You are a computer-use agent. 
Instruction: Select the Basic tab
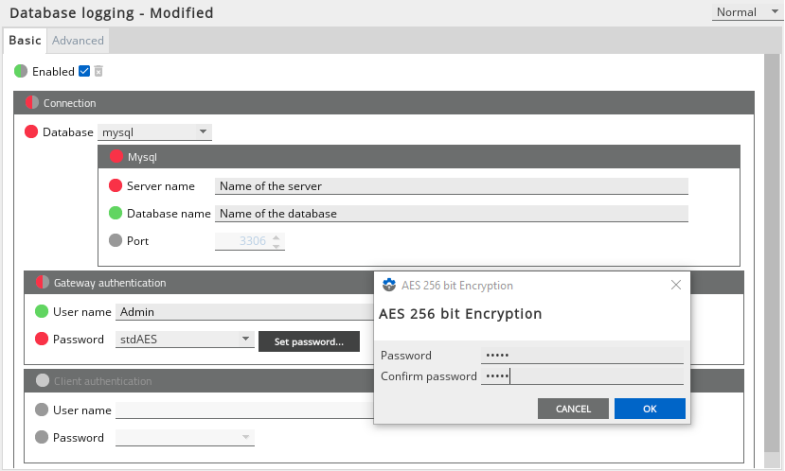point(25,41)
